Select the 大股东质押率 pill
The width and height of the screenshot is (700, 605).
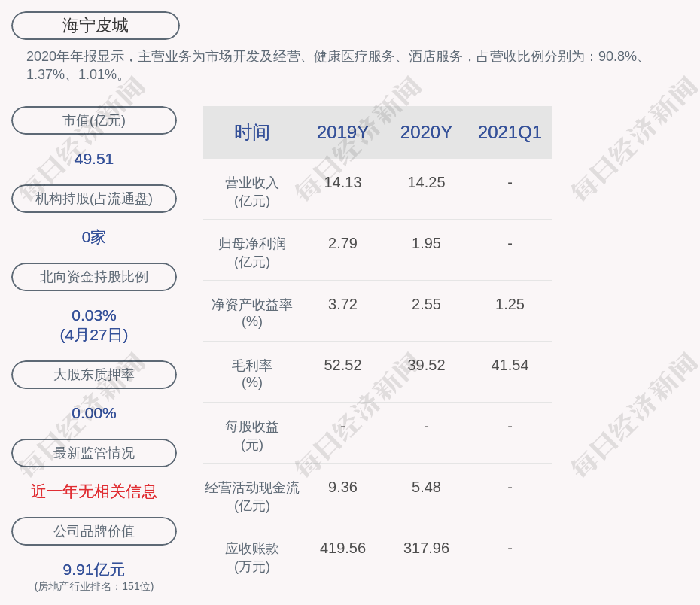tap(94, 374)
